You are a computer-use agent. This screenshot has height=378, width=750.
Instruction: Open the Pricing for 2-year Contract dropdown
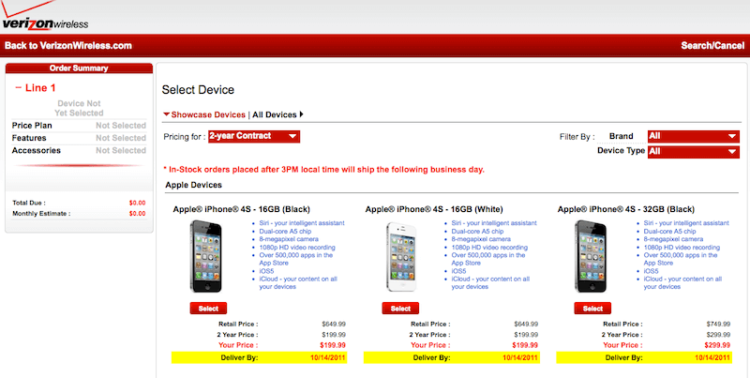(254, 136)
